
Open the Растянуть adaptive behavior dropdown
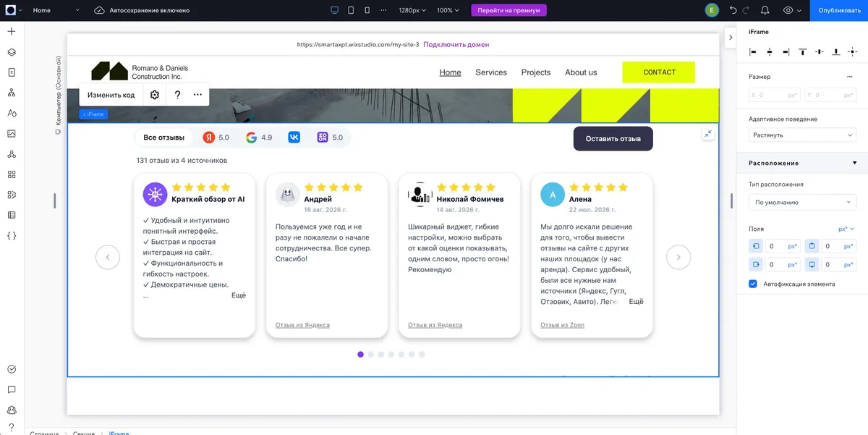point(803,135)
